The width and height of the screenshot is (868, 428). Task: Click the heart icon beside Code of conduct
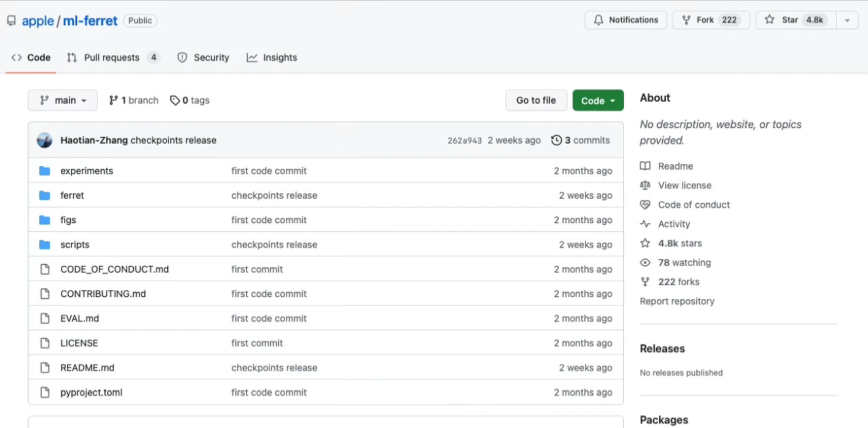[646, 205]
